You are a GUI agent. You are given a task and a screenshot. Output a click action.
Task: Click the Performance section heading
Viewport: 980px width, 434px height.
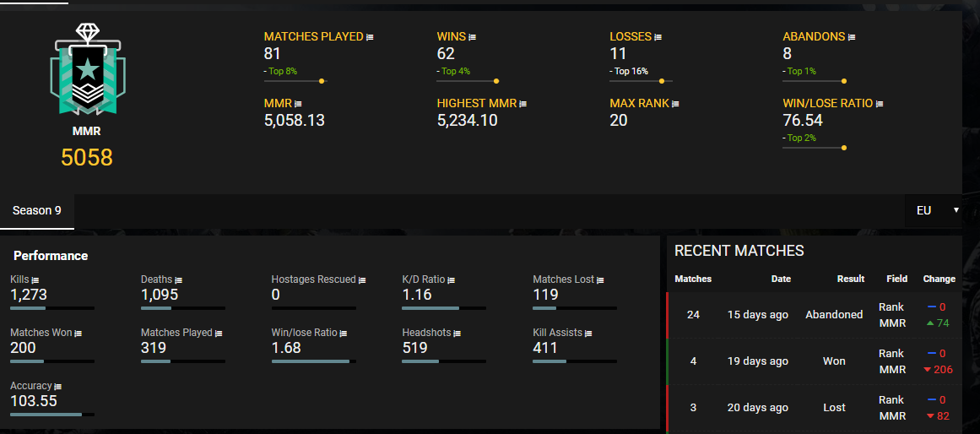coord(51,256)
